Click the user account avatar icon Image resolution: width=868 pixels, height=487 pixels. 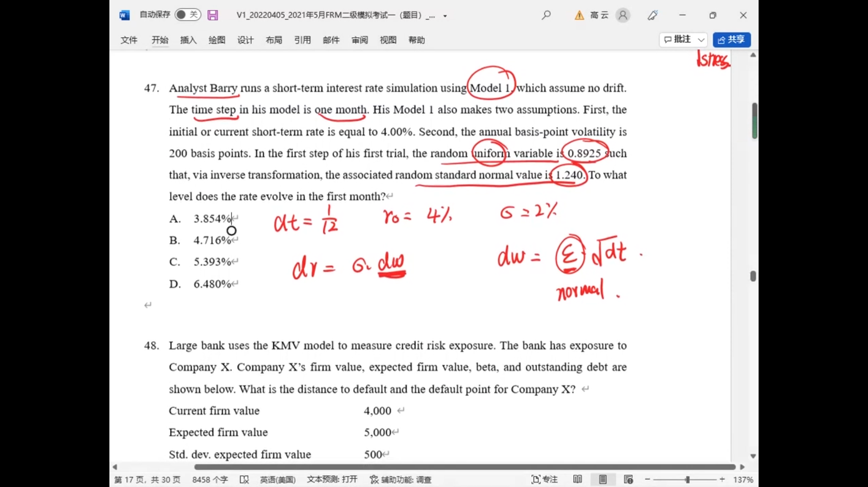tap(623, 15)
